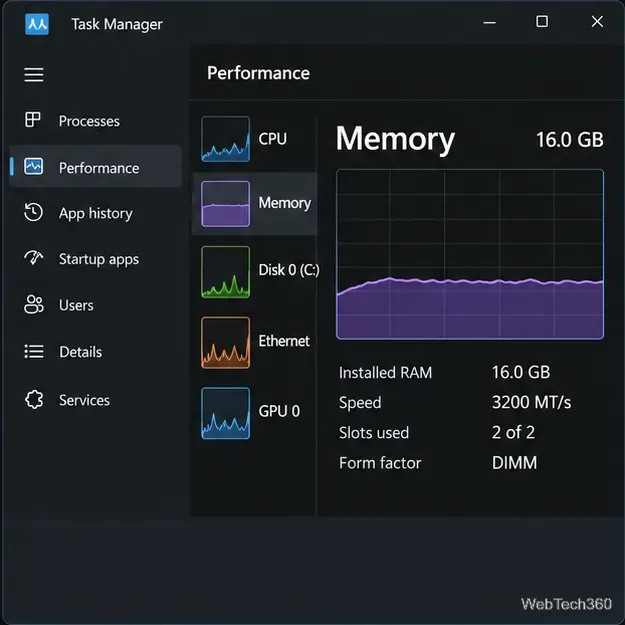Click the Slots used label
This screenshot has width=625, height=625.
click(x=374, y=433)
